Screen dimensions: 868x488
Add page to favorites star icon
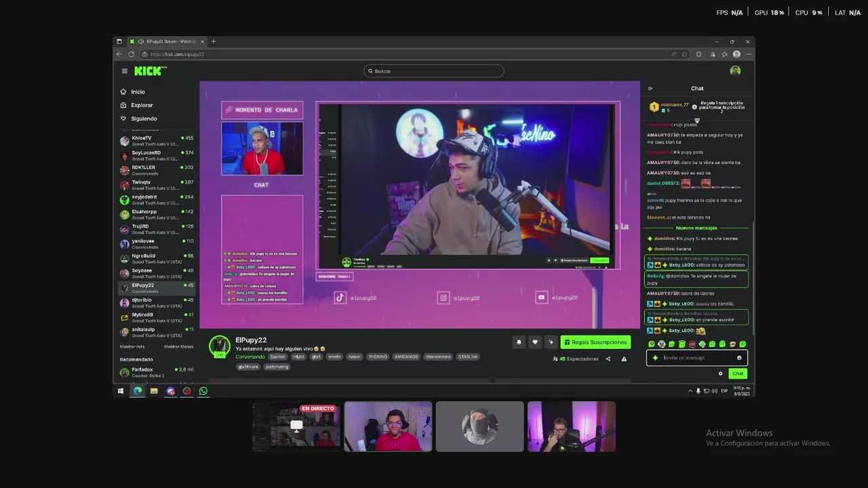click(684, 54)
